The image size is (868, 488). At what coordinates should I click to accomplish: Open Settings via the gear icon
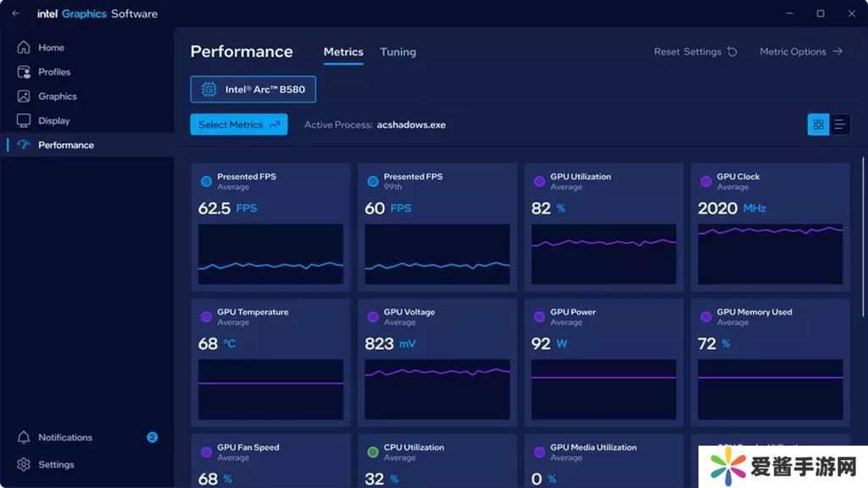24,464
